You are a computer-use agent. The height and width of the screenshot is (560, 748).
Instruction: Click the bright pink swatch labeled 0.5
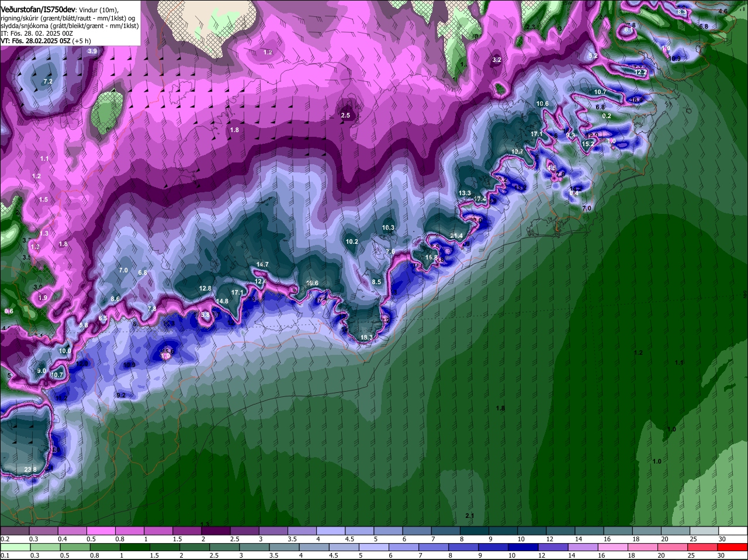pyautogui.click(x=101, y=531)
